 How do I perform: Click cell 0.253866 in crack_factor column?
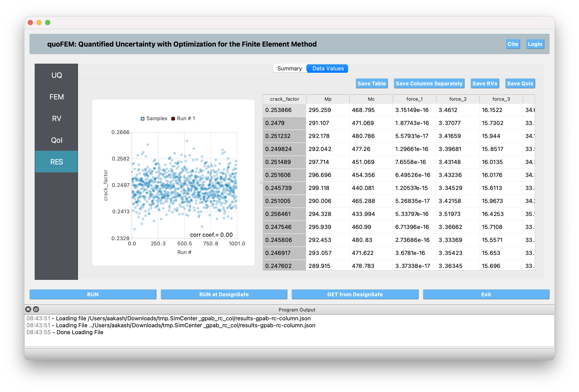[x=284, y=110]
